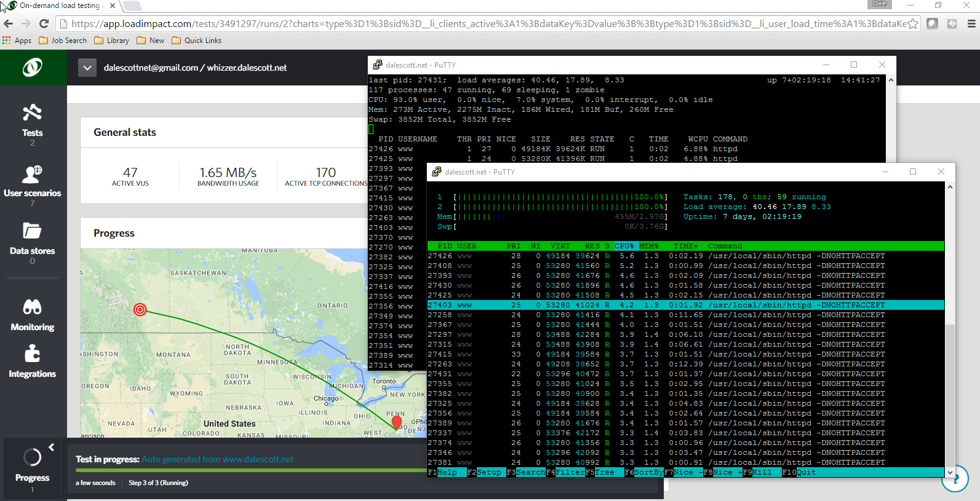
Task: Click F3 Search in htop footer
Action: [526, 472]
